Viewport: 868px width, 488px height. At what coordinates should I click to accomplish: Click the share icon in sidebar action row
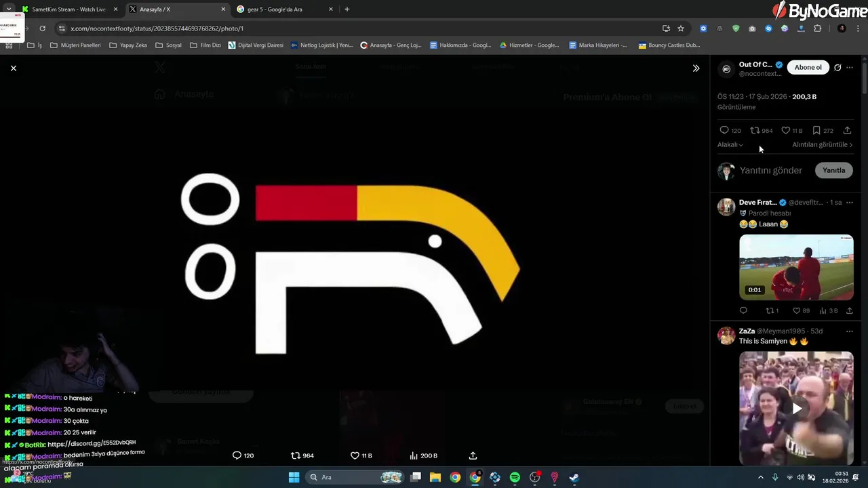[847, 130]
